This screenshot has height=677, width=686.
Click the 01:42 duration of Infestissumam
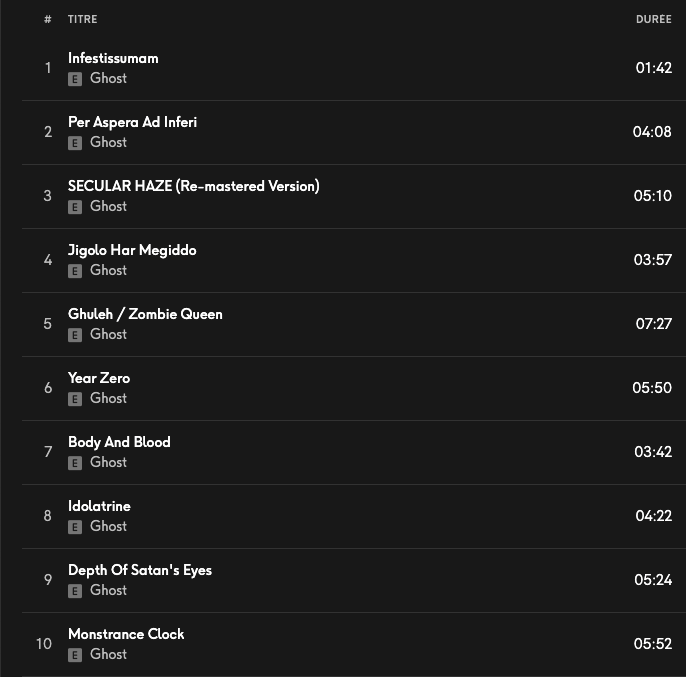(653, 68)
